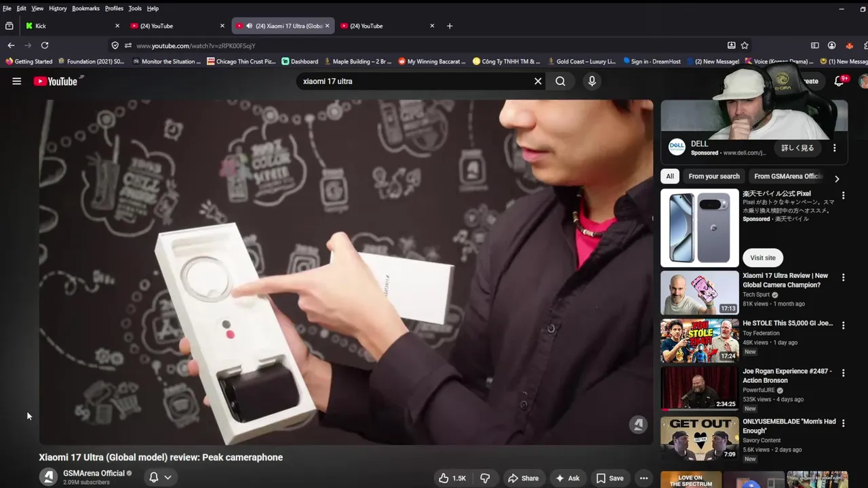Open the Bookmarks menu
The width and height of the screenshot is (868, 488).
(x=85, y=8)
